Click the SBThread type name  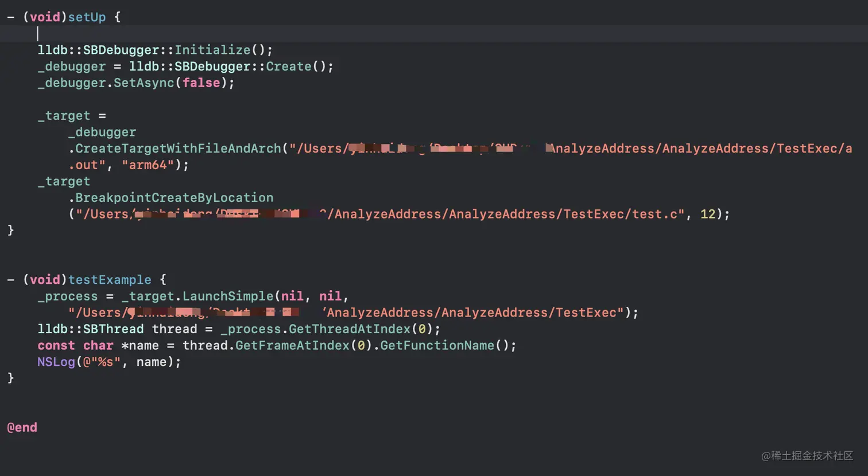(x=114, y=329)
